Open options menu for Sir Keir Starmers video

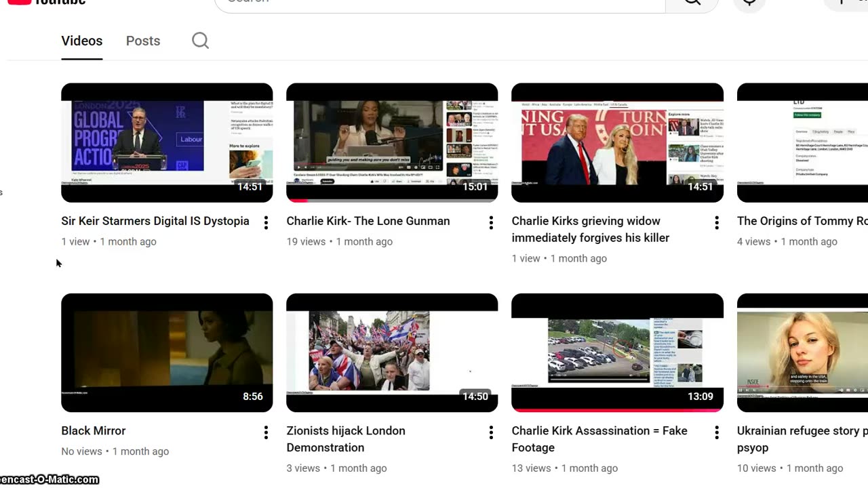click(x=266, y=222)
